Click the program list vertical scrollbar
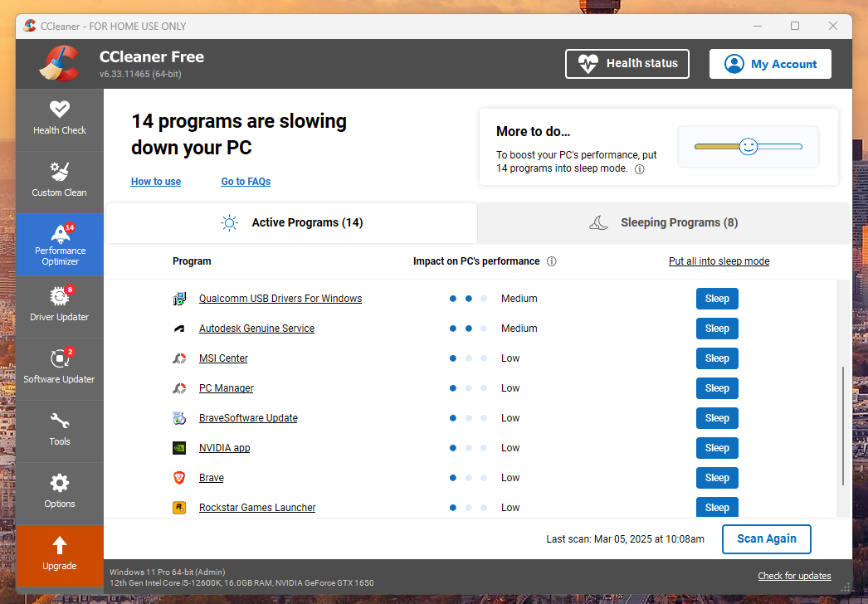Screen dimensions: 868x604 843,426
